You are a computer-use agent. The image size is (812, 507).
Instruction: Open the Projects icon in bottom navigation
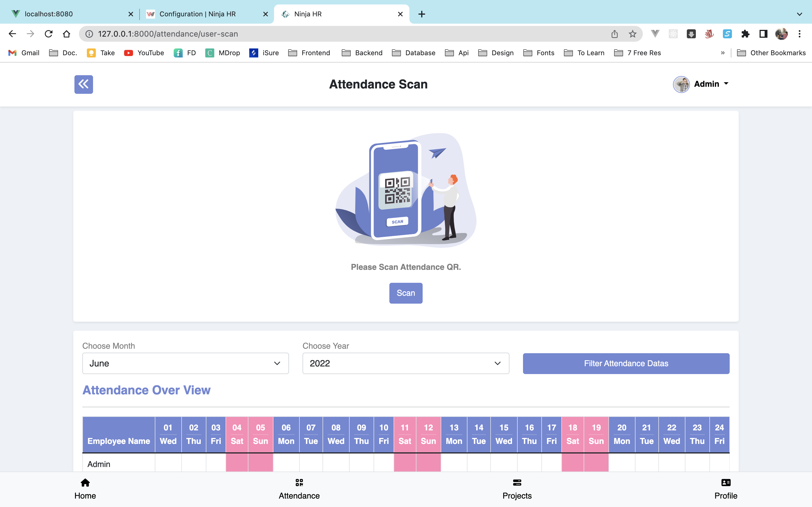coord(517,483)
